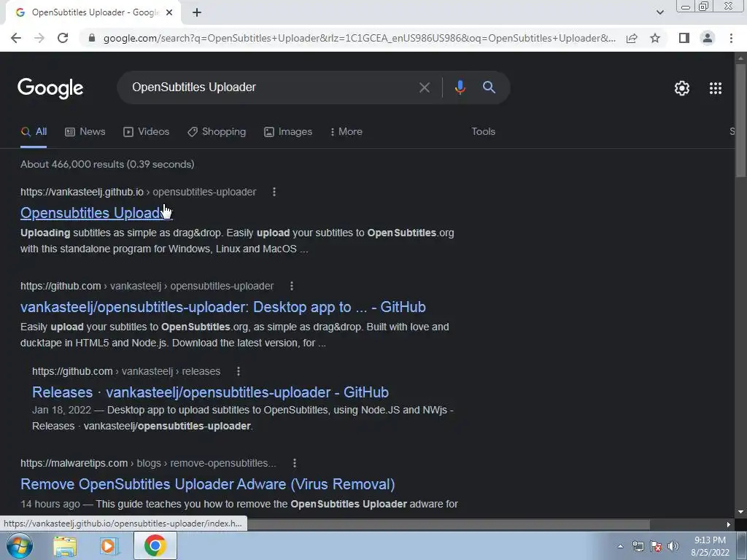Launch Windows Media Player from the taskbar
The image size is (747, 560).
coord(109,545)
